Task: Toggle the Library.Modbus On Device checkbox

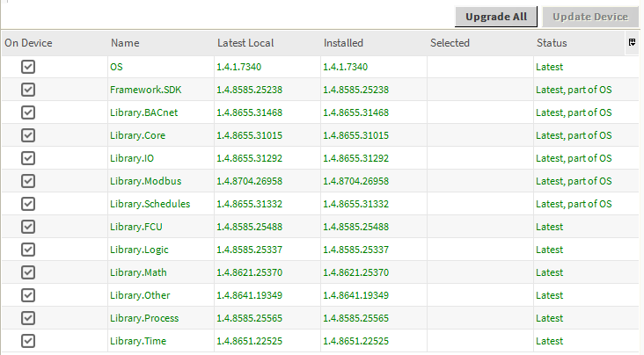Action: click(x=28, y=181)
